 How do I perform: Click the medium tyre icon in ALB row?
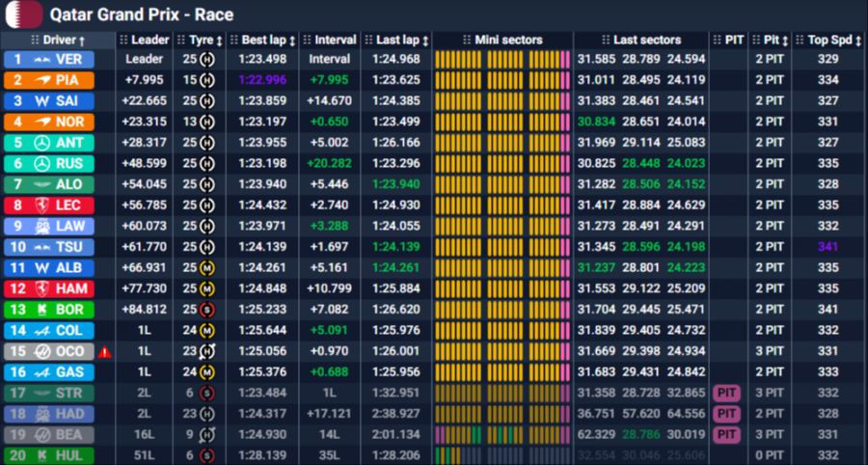(x=207, y=268)
